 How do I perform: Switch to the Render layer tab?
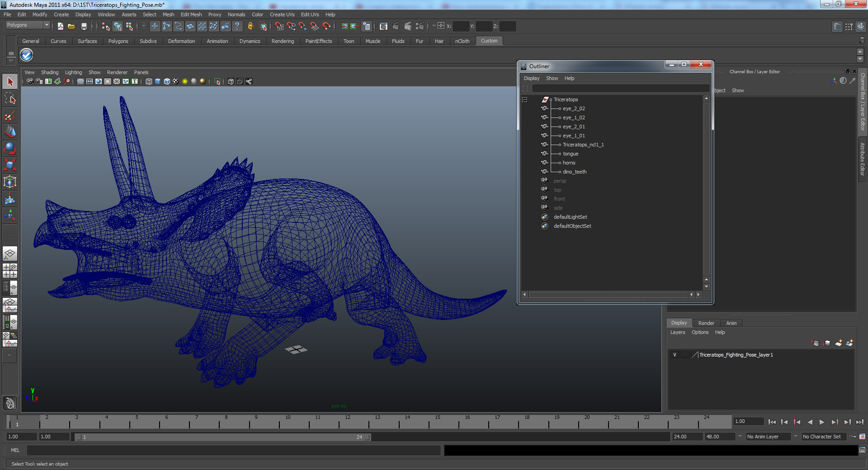(x=706, y=323)
